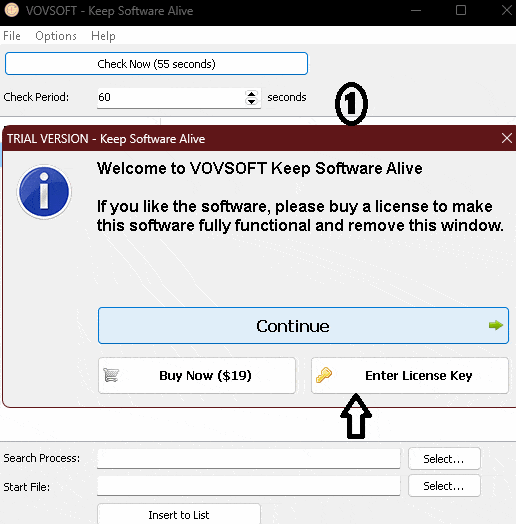Click the 'Start File:' label
This screenshot has height=524, width=529.
click(x=27, y=487)
